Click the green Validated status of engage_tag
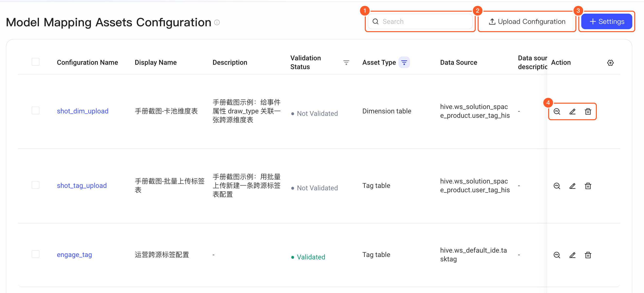 tap(308, 257)
